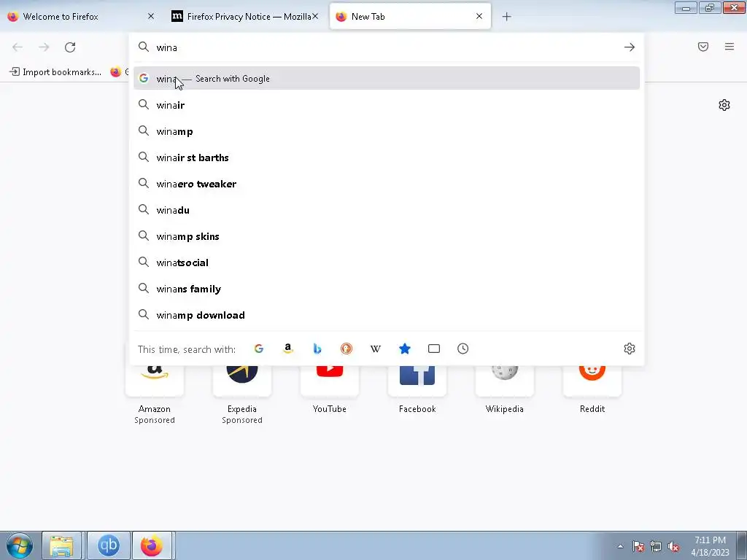This screenshot has width=747, height=560.
Task: Choose the 'winatsocial' suggestion
Action: point(387,262)
